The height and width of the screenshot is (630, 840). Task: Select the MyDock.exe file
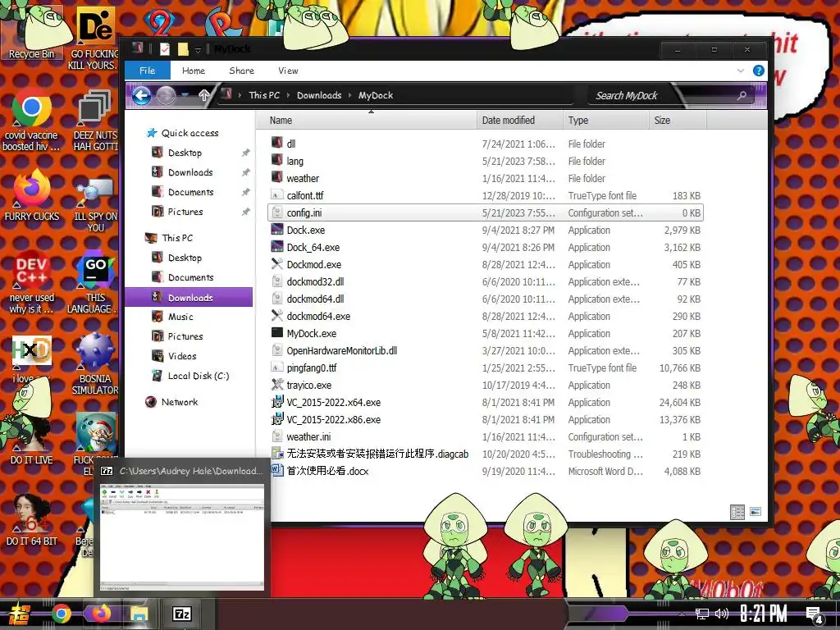(486, 333)
